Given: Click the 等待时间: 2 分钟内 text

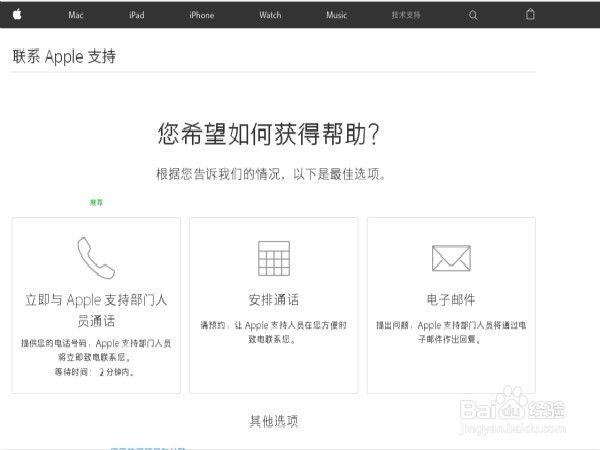Looking at the screenshot, I should pos(94,372).
